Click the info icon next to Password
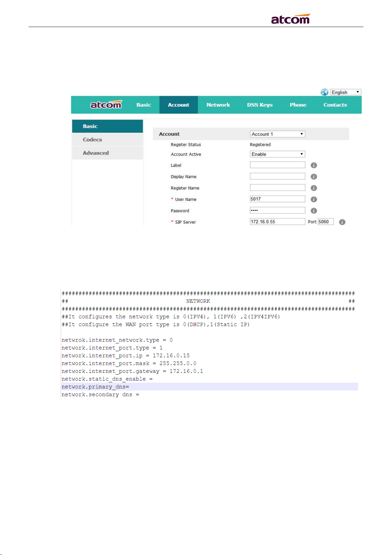392x555 pixels. 314,211
